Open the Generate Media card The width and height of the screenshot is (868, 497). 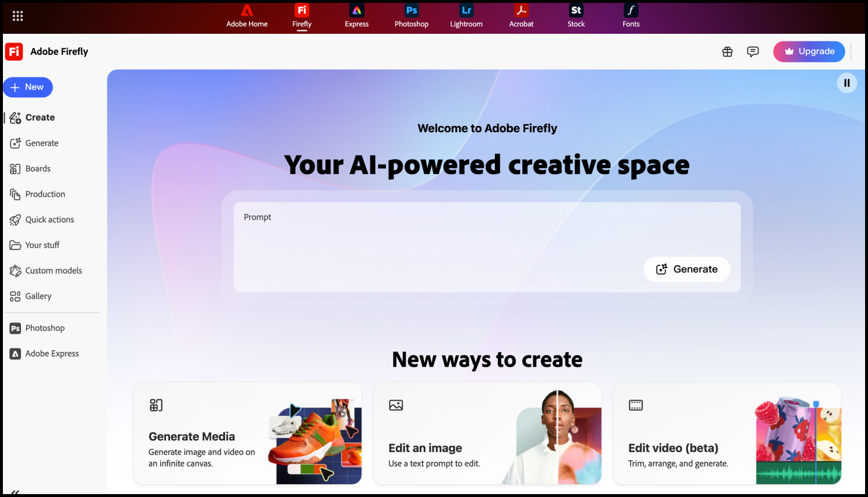point(247,433)
